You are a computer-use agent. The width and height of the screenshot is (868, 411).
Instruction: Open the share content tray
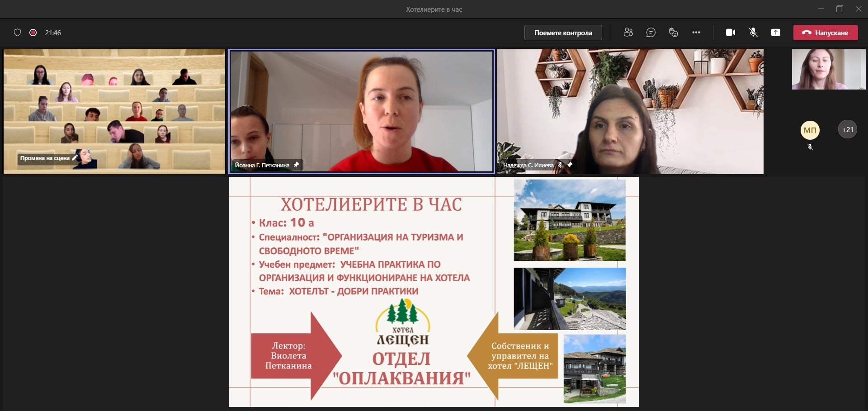776,33
